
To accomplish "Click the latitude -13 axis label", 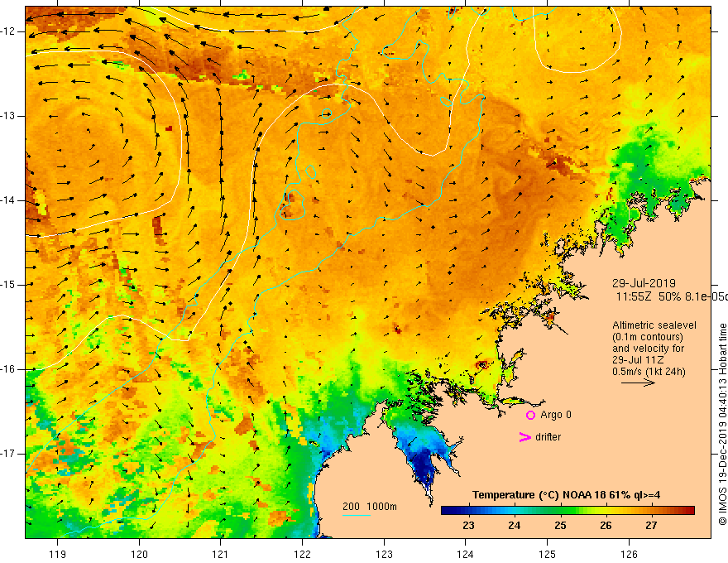I will click(8, 116).
